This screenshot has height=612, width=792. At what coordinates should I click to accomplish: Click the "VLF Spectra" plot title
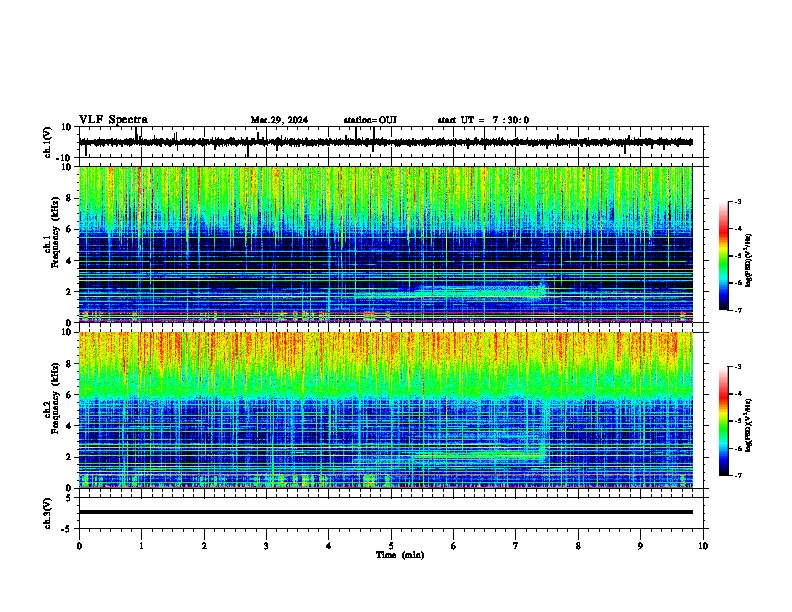pos(113,120)
